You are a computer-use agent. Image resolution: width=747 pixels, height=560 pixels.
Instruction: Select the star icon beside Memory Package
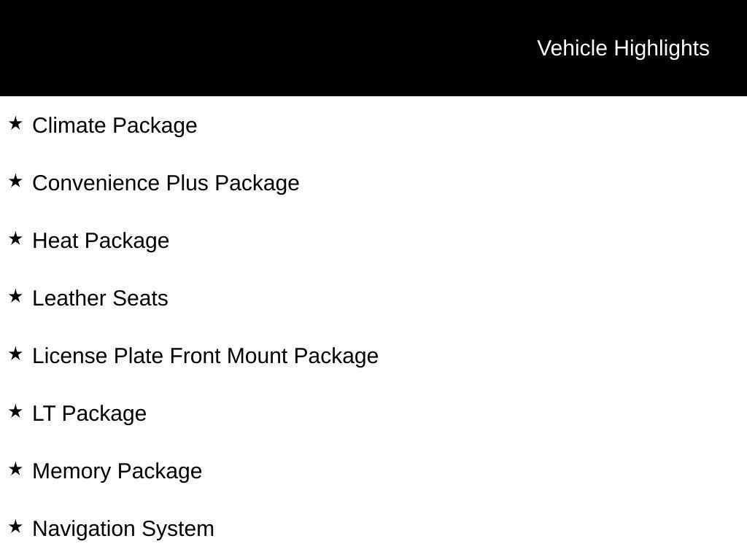pyautogui.click(x=15, y=469)
